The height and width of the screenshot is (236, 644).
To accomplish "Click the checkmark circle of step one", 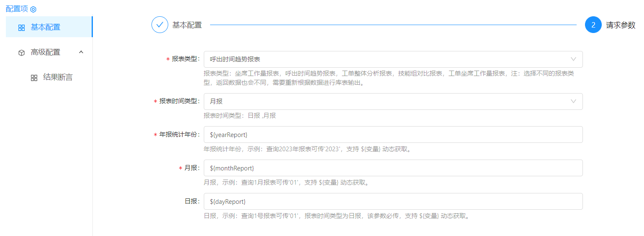I will [159, 25].
